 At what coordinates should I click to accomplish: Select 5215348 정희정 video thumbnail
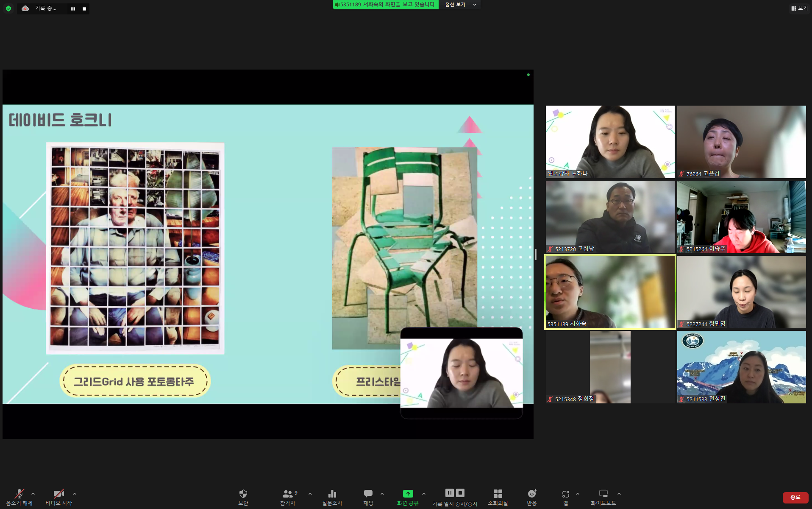click(610, 367)
